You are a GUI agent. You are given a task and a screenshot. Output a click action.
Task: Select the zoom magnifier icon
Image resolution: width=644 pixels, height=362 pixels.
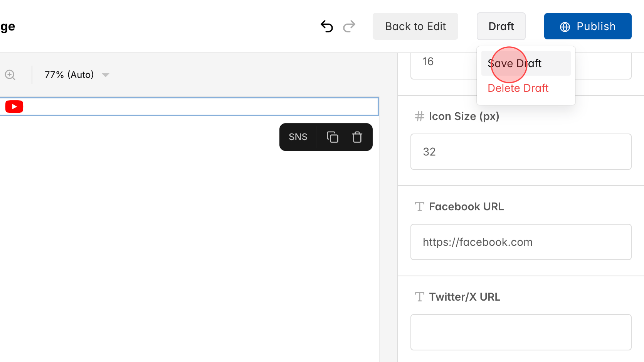coord(10,74)
